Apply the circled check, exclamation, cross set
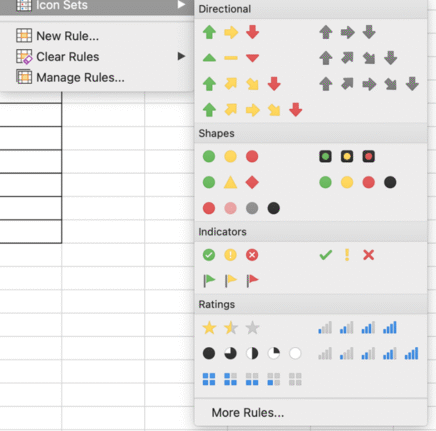This screenshot has height=431, width=436. [231, 255]
